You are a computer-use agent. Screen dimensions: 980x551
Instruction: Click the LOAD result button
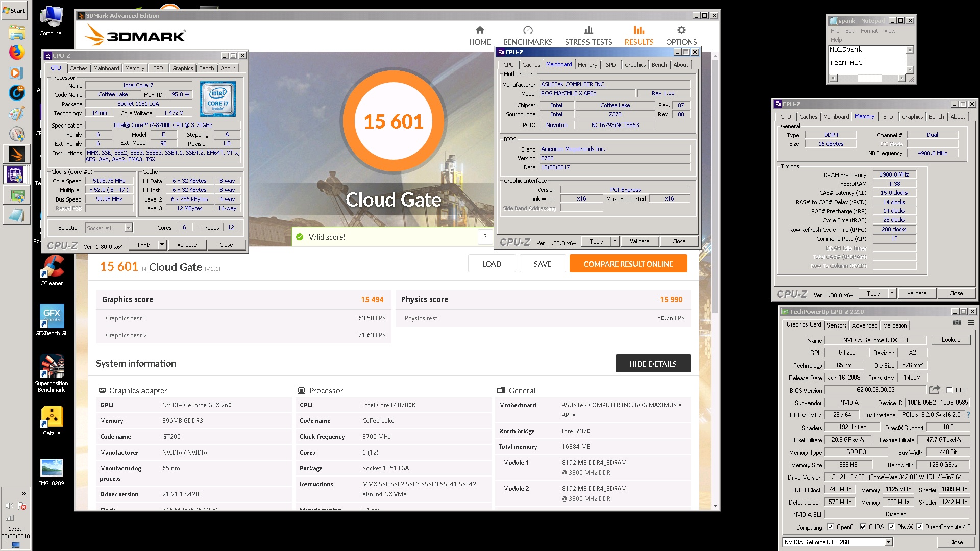[492, 264]
